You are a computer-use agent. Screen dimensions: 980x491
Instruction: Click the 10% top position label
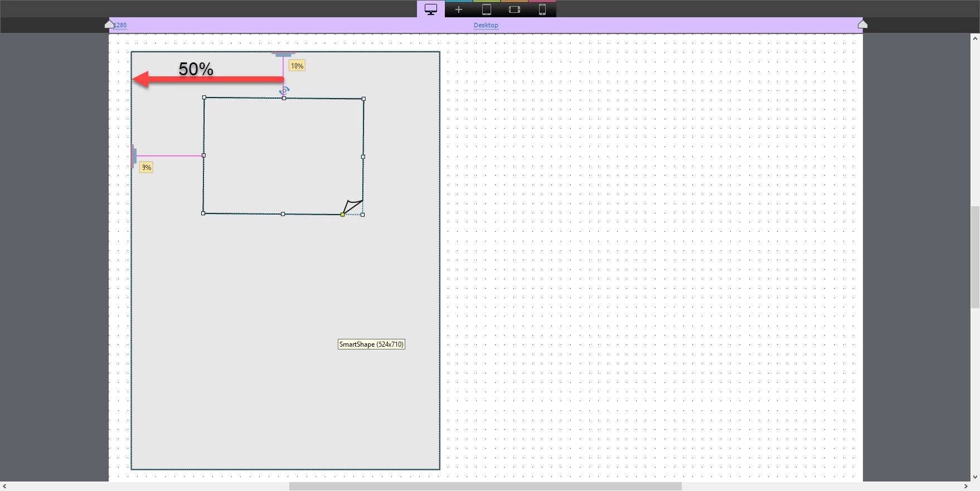297,66
